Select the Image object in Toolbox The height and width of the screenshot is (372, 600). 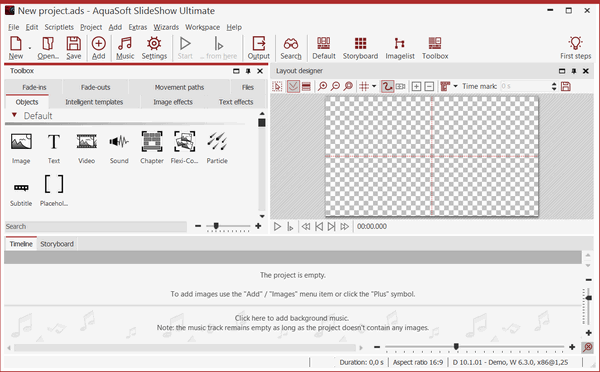pyautogui.click(x=21, y=148)
